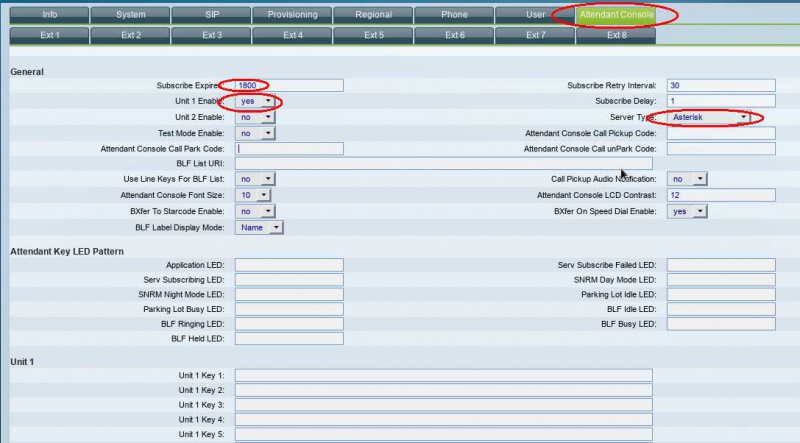Open the BLF Label Display Mode dropdown
The height and width of the screenshot is (443, 800).
(260, 227)
